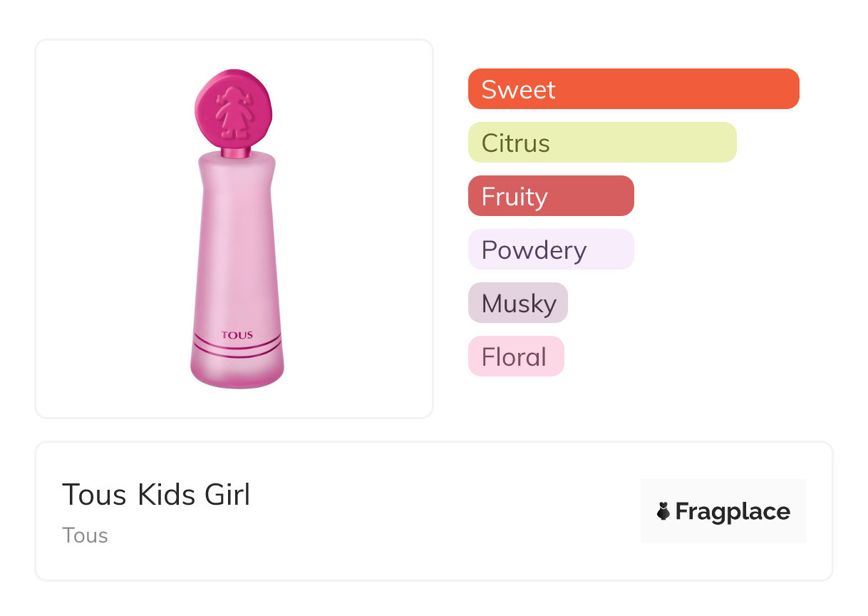Click the rounded base of the bottle

pyautogui.click(x=237, y=374)
